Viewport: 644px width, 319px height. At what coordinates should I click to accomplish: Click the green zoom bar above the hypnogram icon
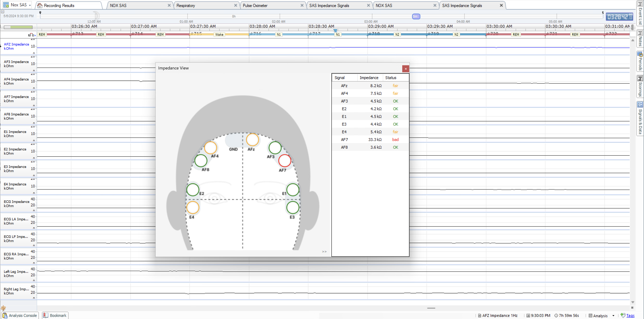(18, 27)
